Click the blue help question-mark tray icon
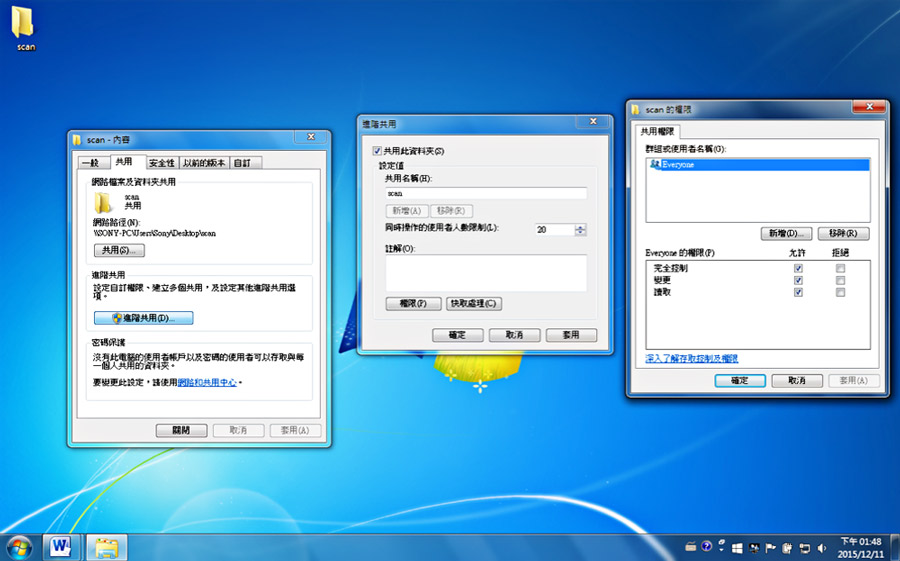The width and height of the screenshot is (900, 561). pos(707,546)
